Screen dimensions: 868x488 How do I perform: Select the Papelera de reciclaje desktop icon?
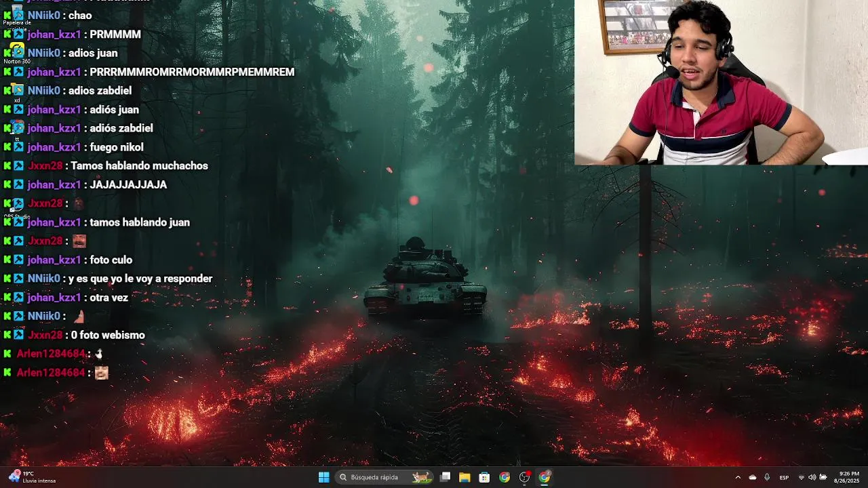pyautogui.click(x=17, y=17)
